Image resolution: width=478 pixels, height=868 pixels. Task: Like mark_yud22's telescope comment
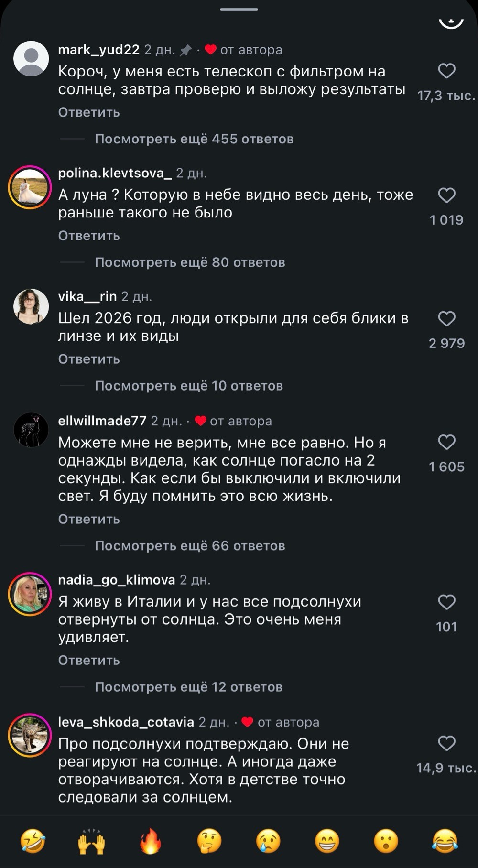click(x=446, y=71)
